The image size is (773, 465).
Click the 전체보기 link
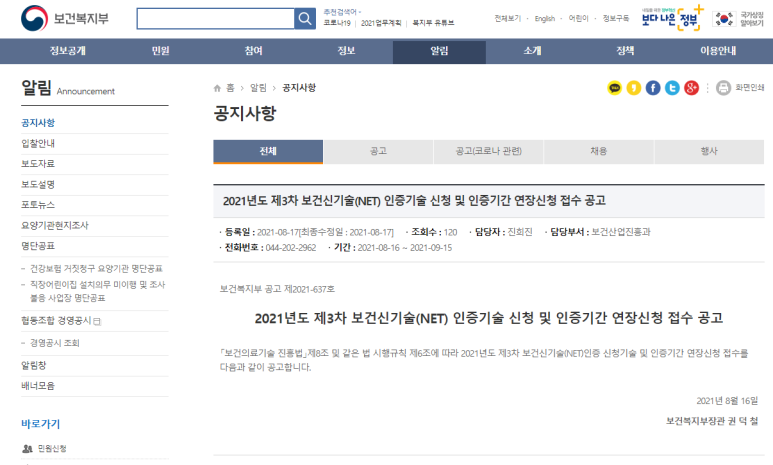coord(508,18)
